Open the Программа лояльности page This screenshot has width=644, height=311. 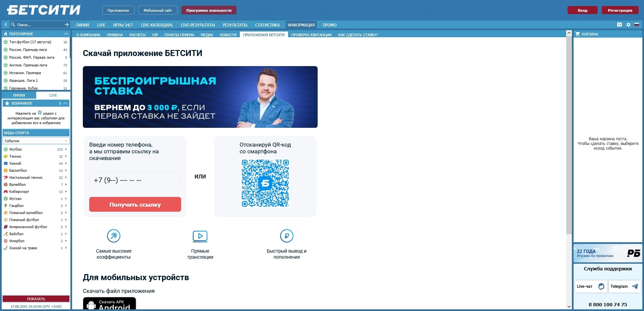(209, 10)
